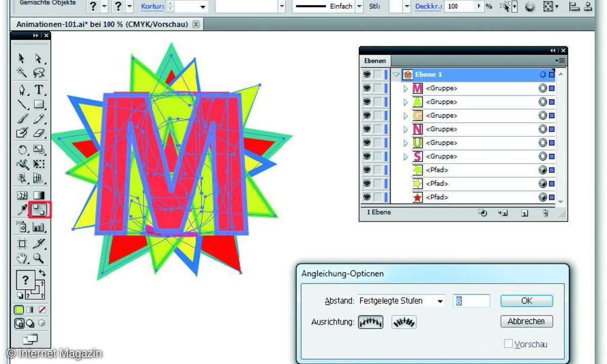Activate the Type (T) tool
This screenshot has height=364, width=607.
coord(39,90)
